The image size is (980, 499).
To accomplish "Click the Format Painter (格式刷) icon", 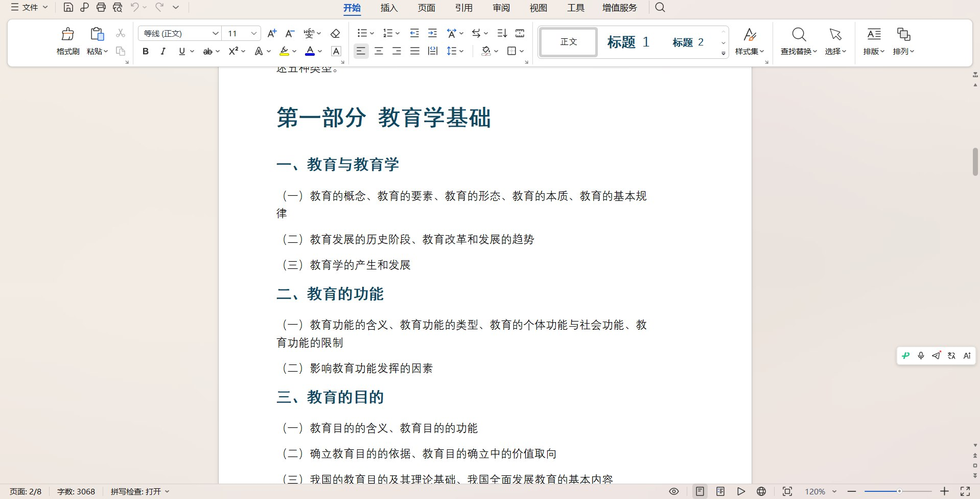I will 68,34.
